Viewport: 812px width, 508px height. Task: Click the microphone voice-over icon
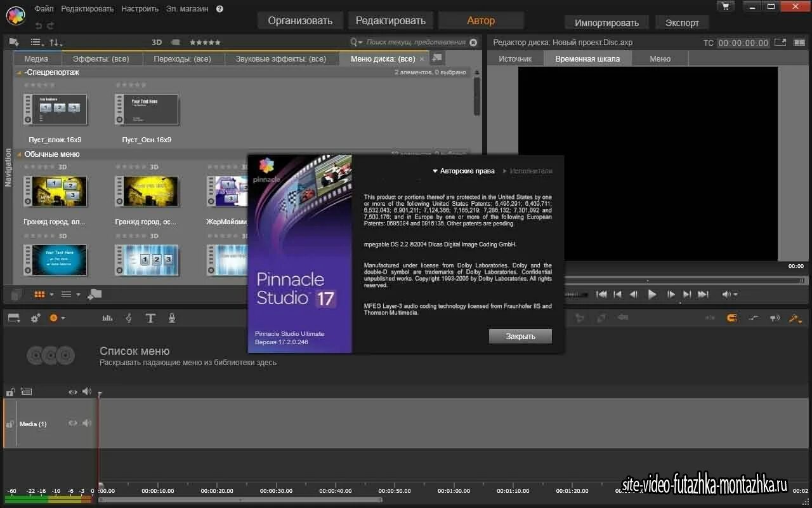tap(171, 318)
